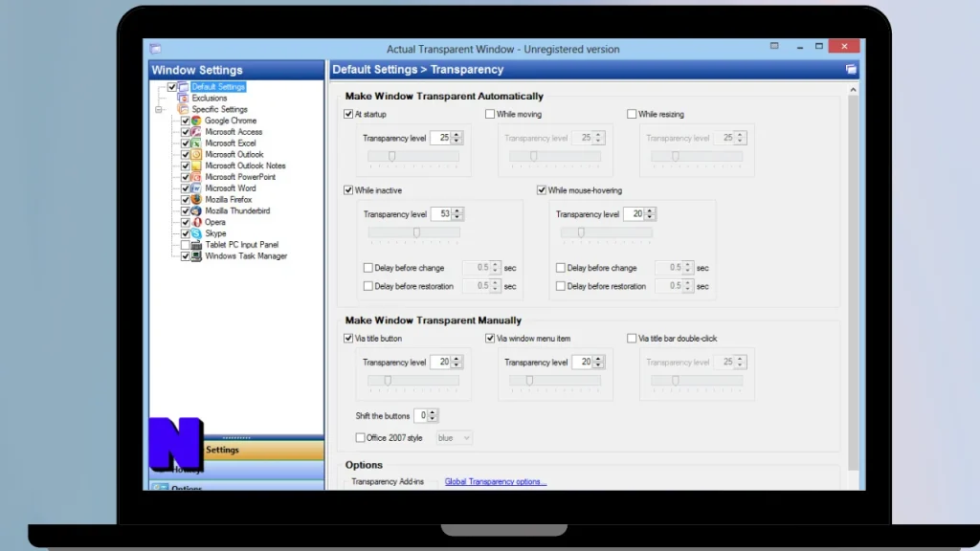Toggle While mouse-hovering checkbox

(x=542, y=190)
